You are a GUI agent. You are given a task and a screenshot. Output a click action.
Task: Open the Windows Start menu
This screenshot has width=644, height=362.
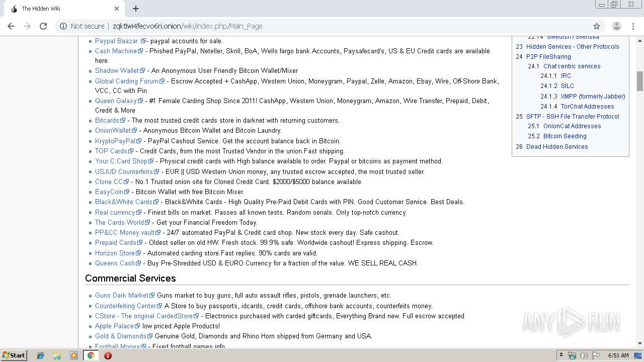pos(14,355)
